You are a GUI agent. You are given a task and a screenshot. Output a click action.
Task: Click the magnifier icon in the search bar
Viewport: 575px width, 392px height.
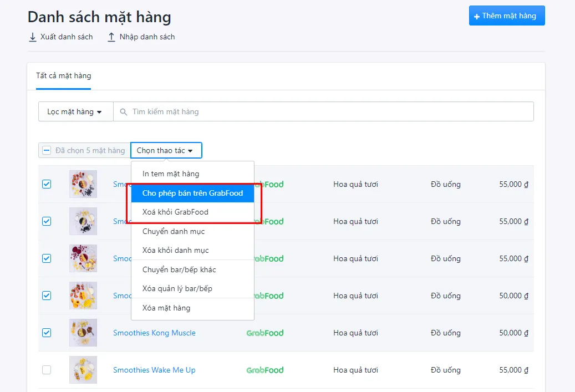123,111
